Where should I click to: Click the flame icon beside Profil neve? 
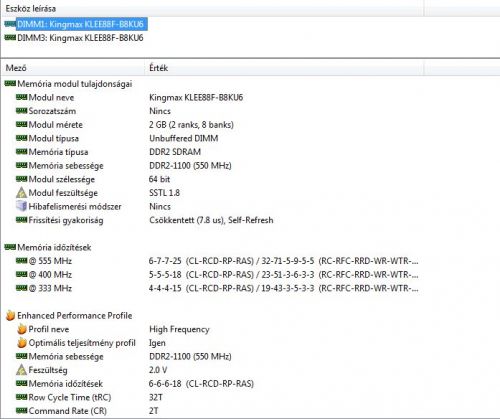pyautogui.click(x=22, y=329)
